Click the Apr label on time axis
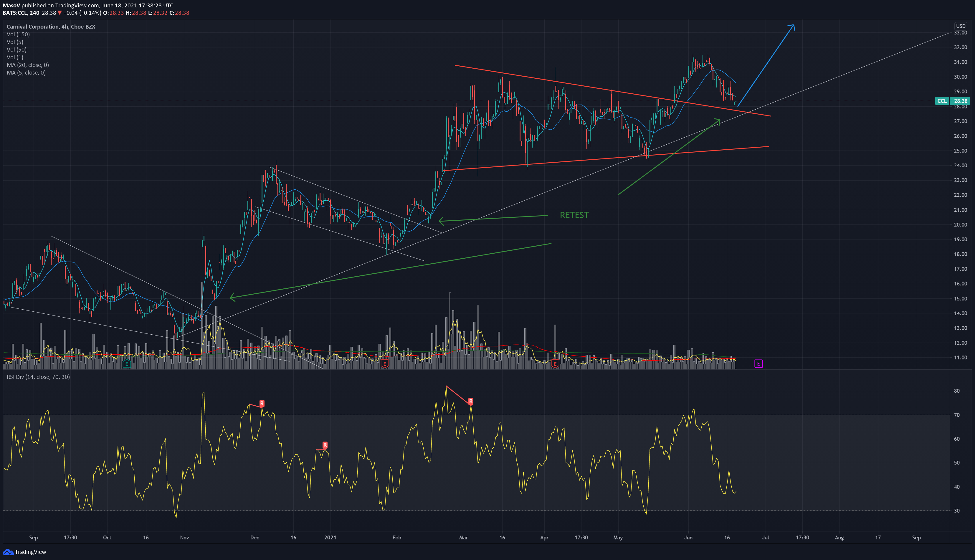The height and width of the screenshot is (560, 975). (x=544, y=538)
